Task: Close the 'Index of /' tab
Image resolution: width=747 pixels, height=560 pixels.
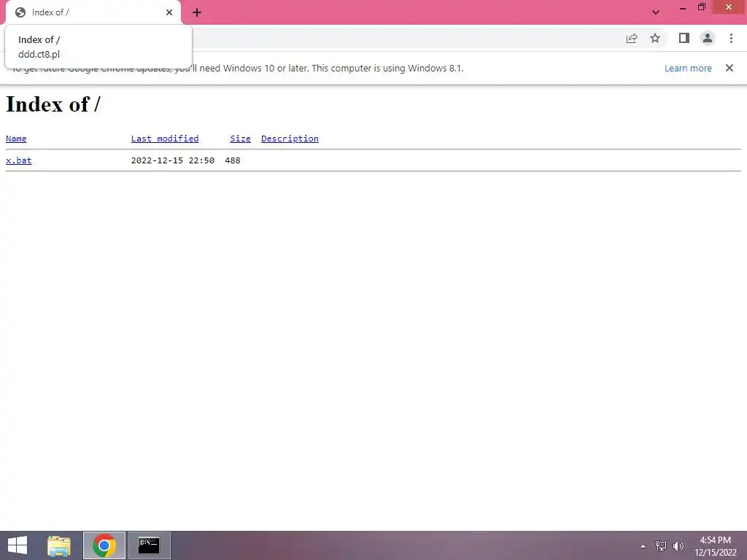Action: (x=169, y=12)
